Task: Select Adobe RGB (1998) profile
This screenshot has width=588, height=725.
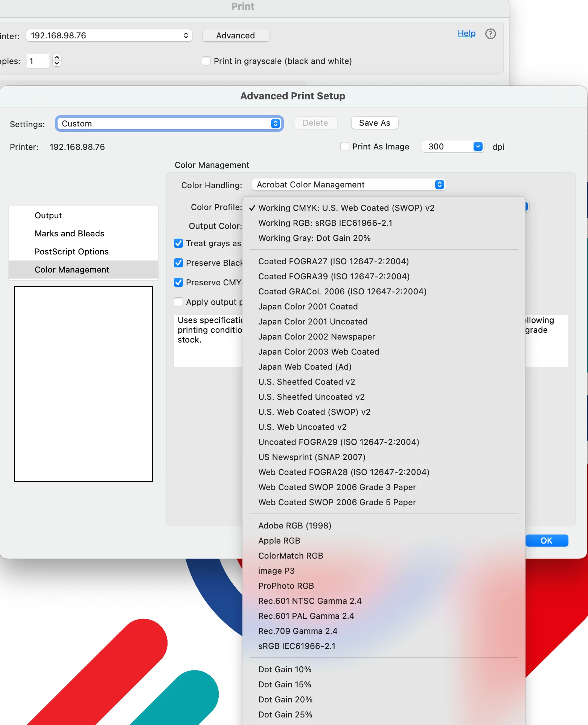Action: click(384, 525)
